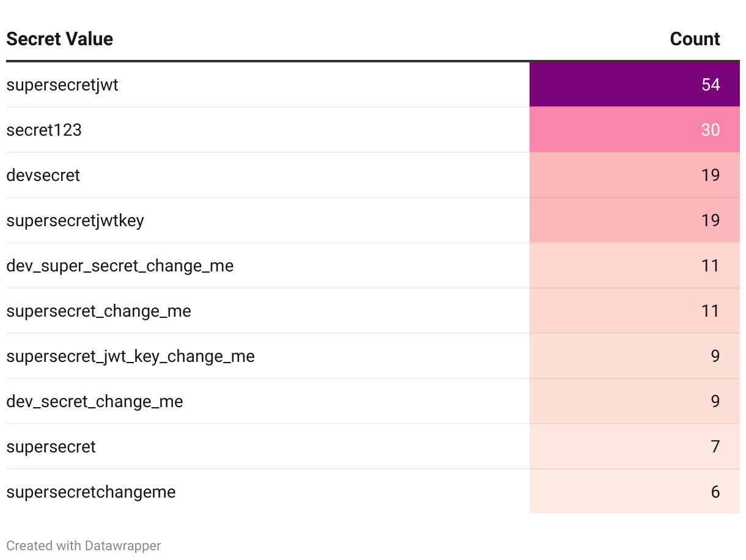
Task: Click the dev_super_secret_change_me row label
Action: [120, 266]
